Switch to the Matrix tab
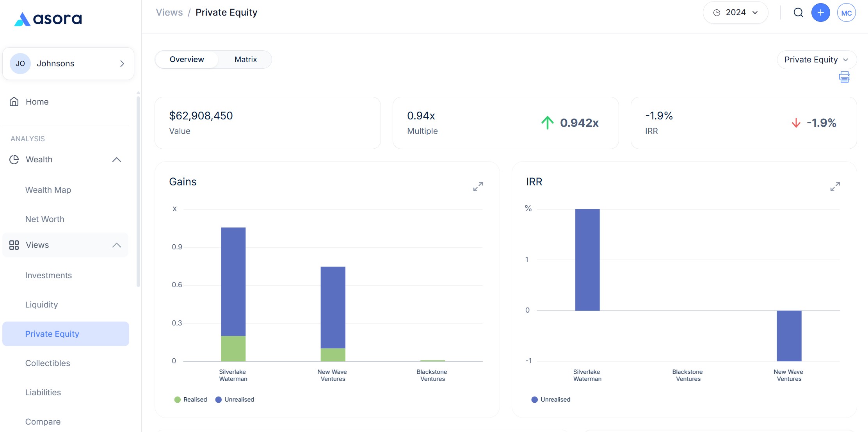 [245, 60]
